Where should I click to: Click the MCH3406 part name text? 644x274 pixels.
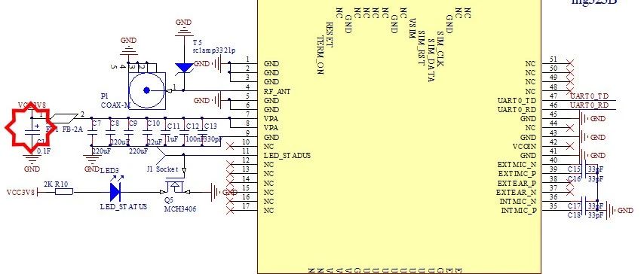180,209
